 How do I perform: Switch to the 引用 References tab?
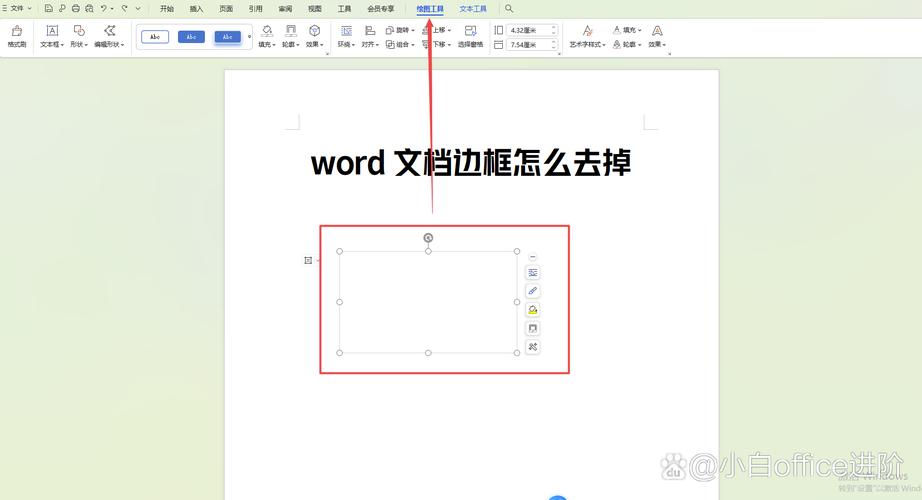255,9
